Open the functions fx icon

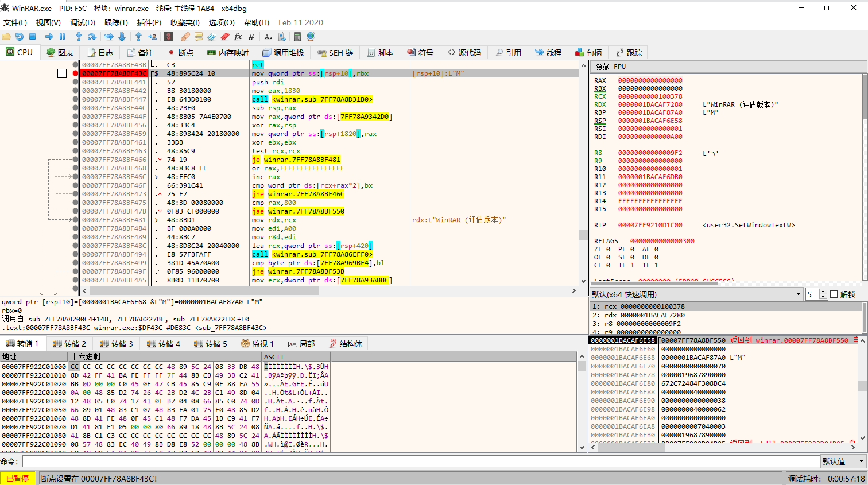tap(238, 37)
